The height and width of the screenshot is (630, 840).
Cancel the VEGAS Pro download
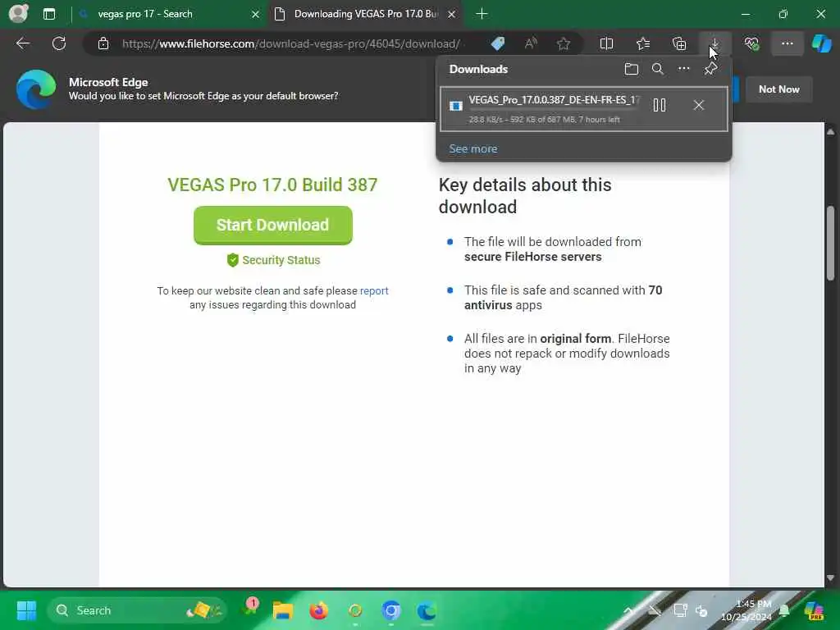pos(699,105)
